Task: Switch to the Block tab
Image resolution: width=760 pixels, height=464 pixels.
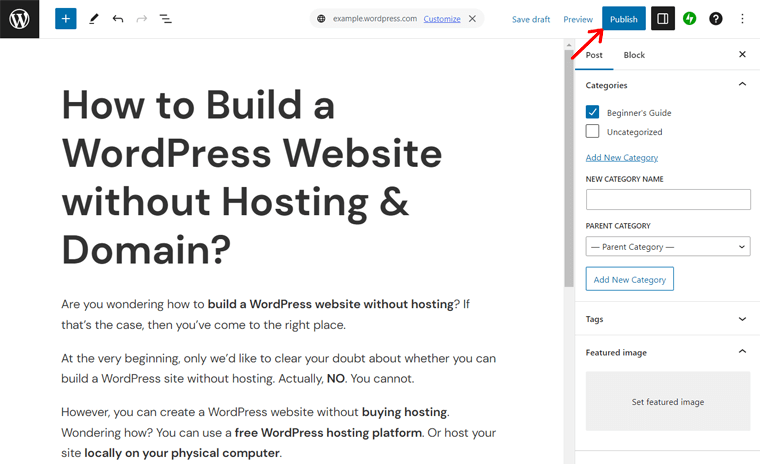Action: click(x=634, y=55)
